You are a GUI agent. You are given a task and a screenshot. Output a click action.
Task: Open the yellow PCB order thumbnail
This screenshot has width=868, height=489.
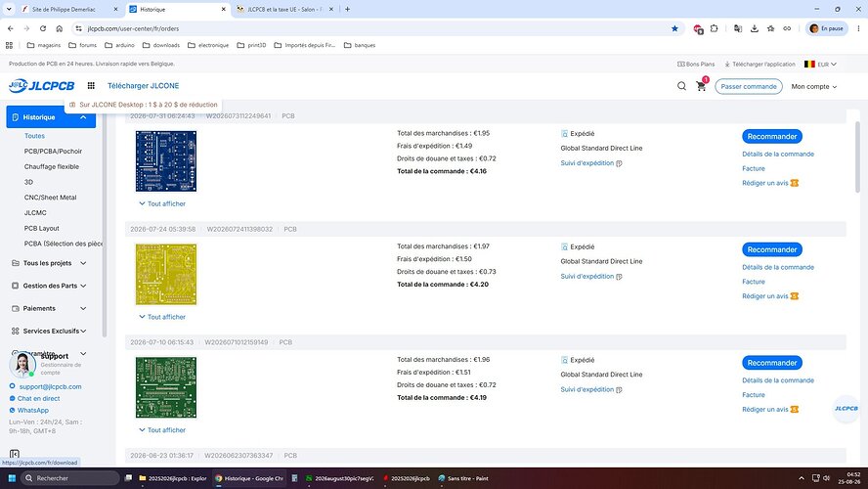click(166, 274)
